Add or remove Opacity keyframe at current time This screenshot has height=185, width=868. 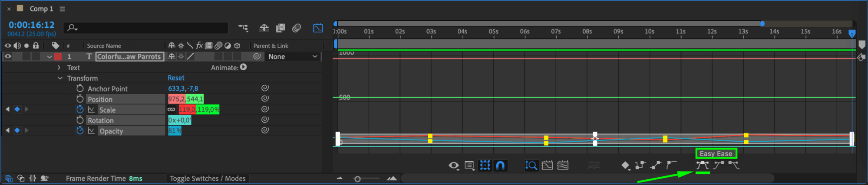(x=17, y=130)
